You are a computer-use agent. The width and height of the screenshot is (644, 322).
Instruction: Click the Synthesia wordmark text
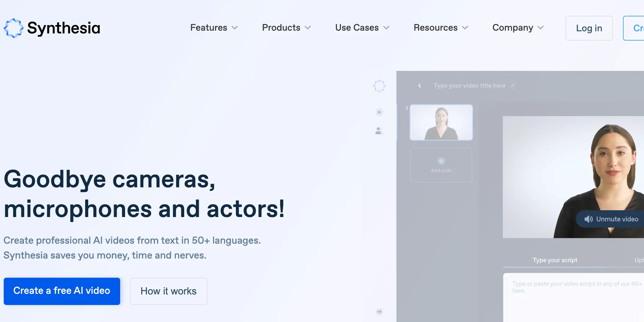click(x=64, y=28)
